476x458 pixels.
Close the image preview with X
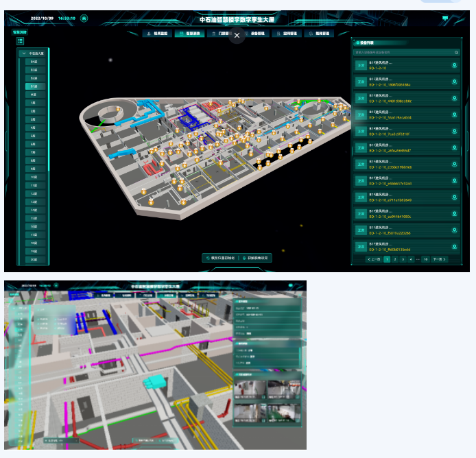point(237,35)
